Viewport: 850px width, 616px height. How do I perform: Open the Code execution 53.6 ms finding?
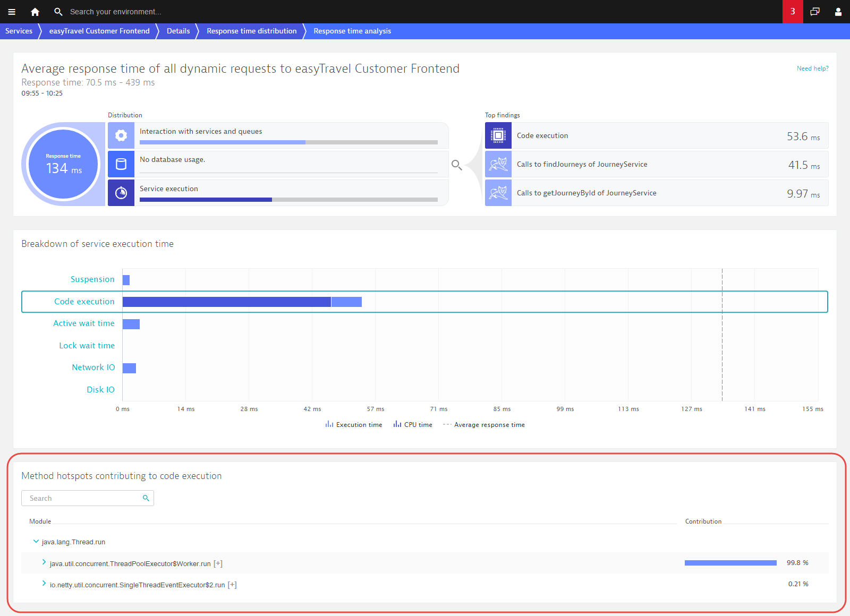coord(657,135)
